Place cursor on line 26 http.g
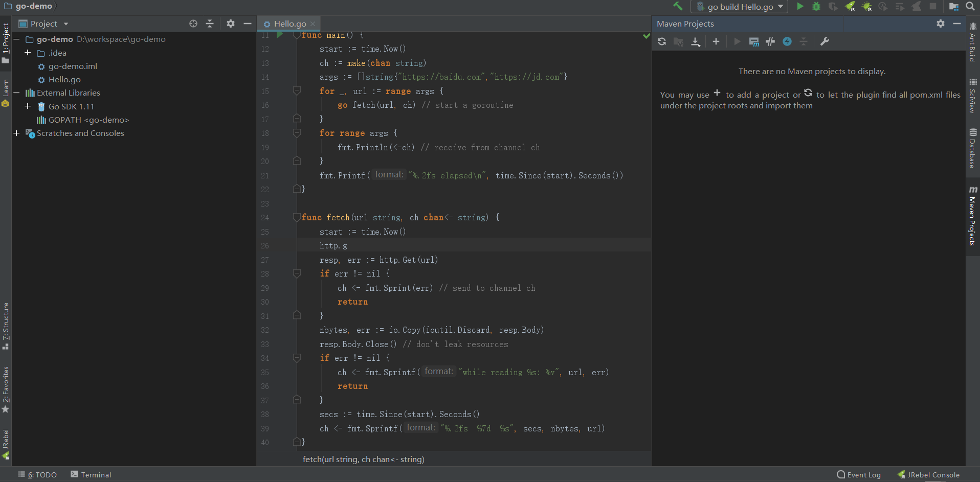Viewport: 980px width, 482px height. (333, 246)
